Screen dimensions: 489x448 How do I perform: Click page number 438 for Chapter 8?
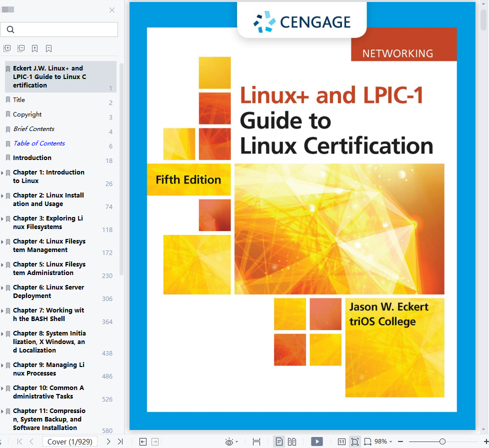pos(107,353)
